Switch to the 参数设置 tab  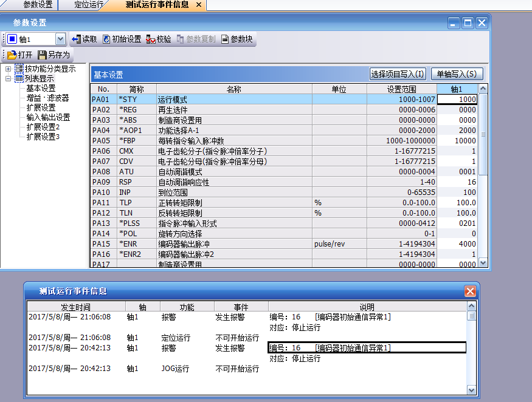(x=37, y=5)
